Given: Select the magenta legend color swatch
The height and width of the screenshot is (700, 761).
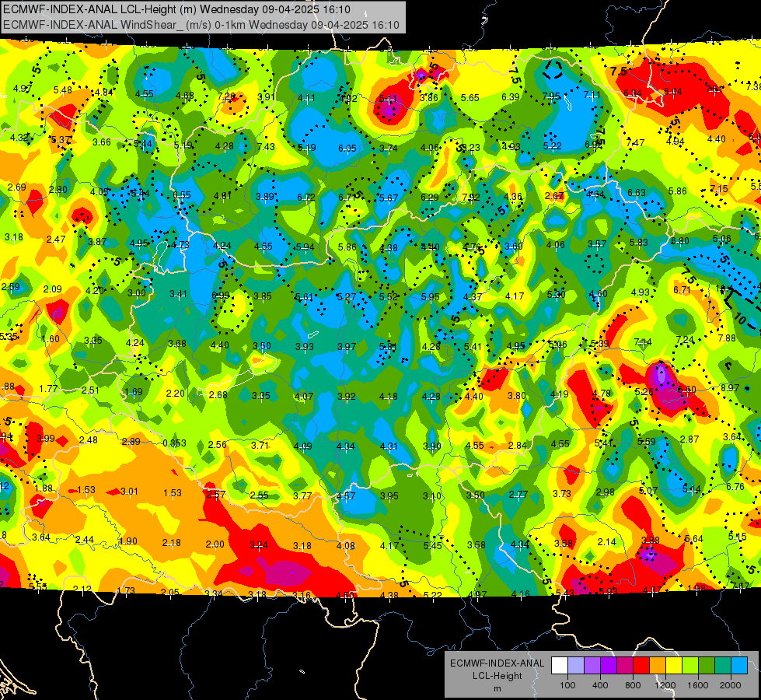Looking at the screenshot, I should (625, 666).
